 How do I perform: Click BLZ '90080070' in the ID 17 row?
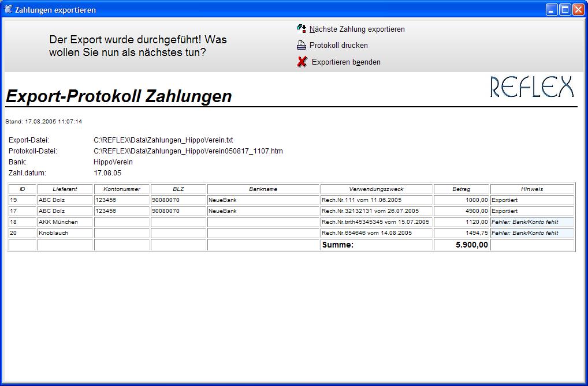click(x=178, y=211)
